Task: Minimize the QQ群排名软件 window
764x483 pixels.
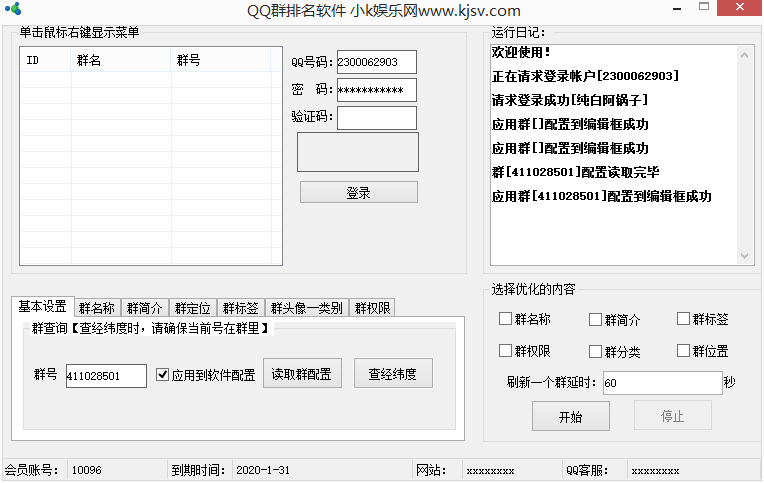Action: [677, 8]
